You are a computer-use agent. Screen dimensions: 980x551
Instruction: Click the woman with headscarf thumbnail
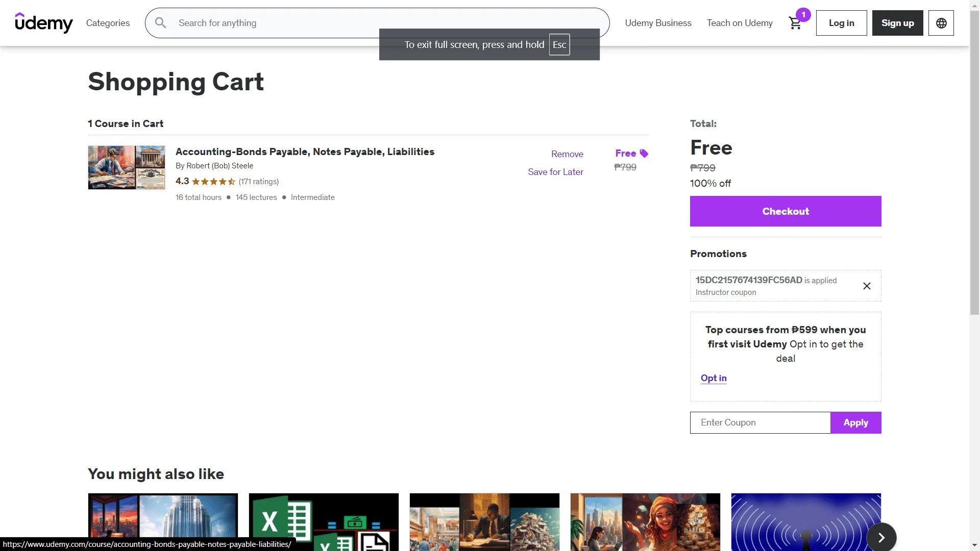[x=645, y=522]
